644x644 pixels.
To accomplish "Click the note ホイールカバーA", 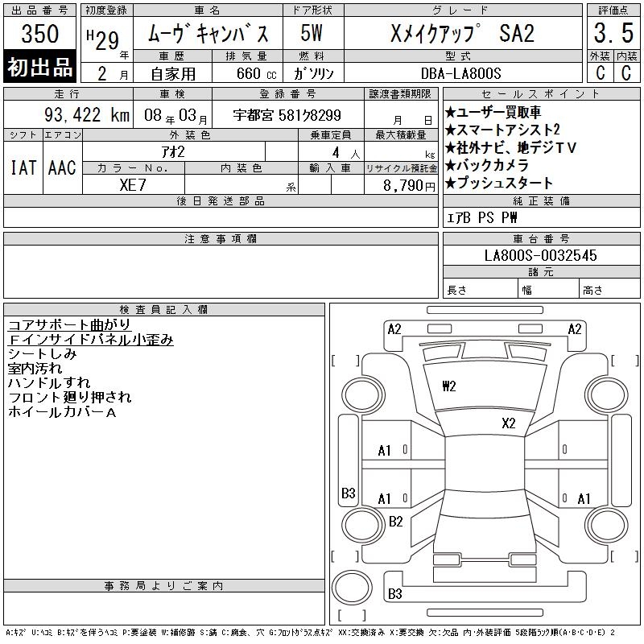I will 62,412.
